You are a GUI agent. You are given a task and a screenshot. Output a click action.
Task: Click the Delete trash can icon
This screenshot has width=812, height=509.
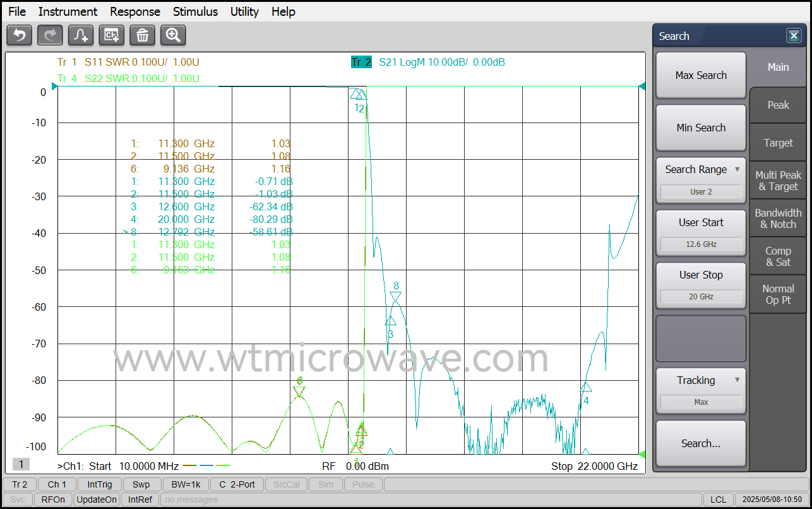point(142,35)
